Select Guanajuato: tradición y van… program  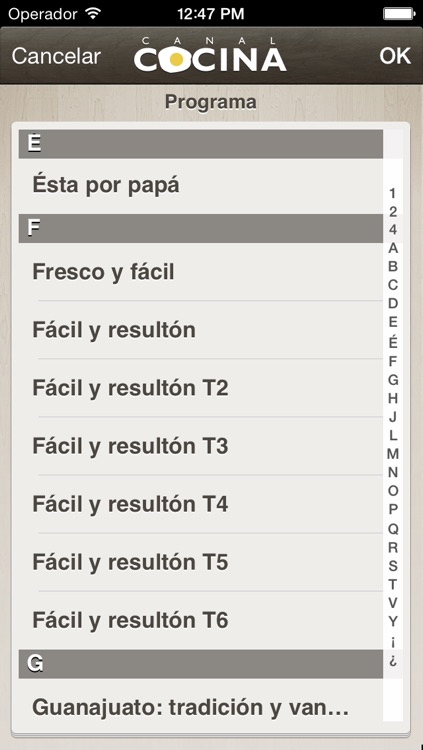coord(200,707)
